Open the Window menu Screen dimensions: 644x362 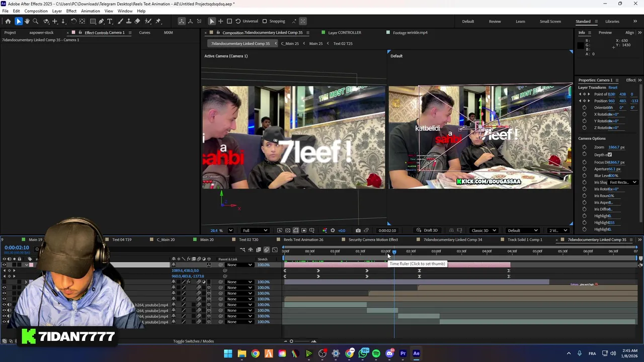[125, 11]
